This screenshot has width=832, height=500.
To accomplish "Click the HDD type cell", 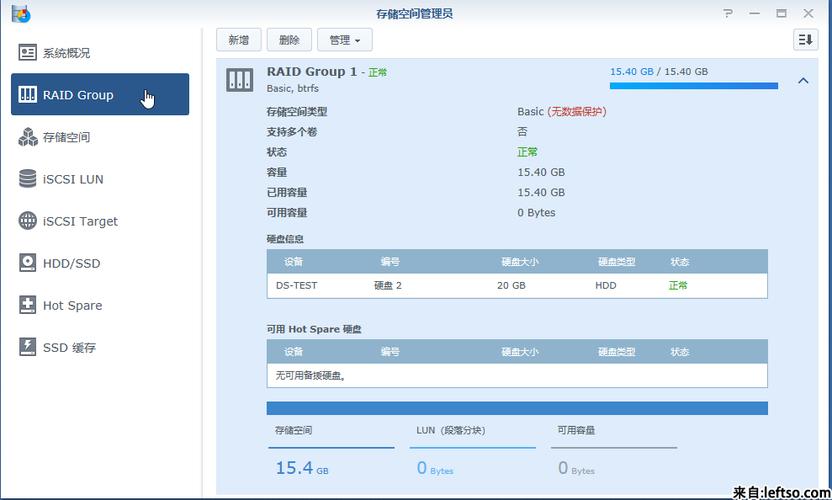I will coord(605,286).
